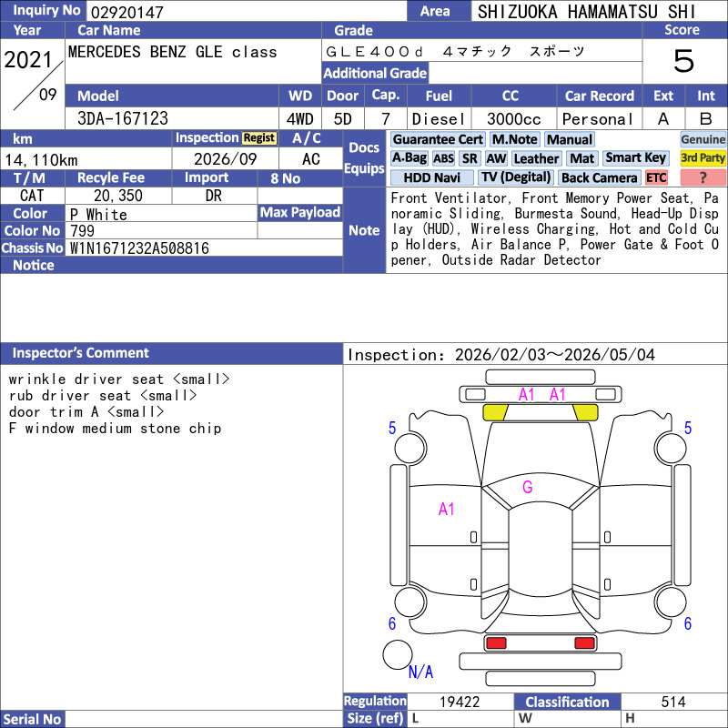
Task: Toggle the Genuine parts tag
Action: [x=703, y=139]
